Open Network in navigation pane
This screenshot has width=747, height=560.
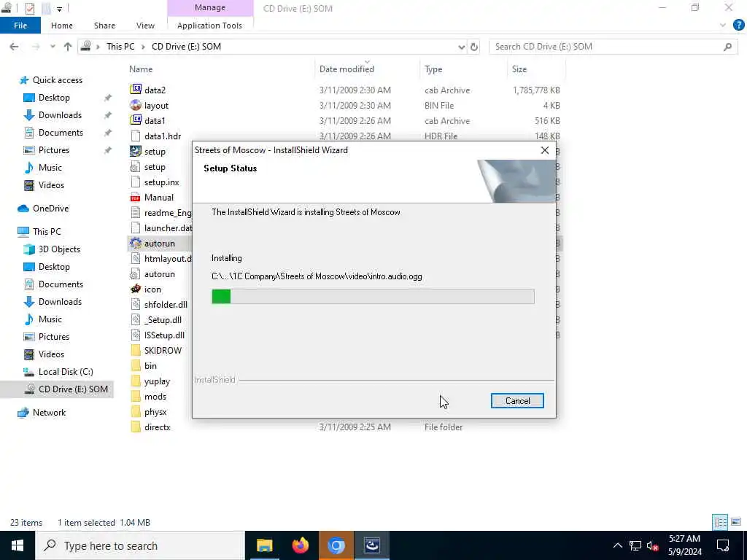(49, 413)
